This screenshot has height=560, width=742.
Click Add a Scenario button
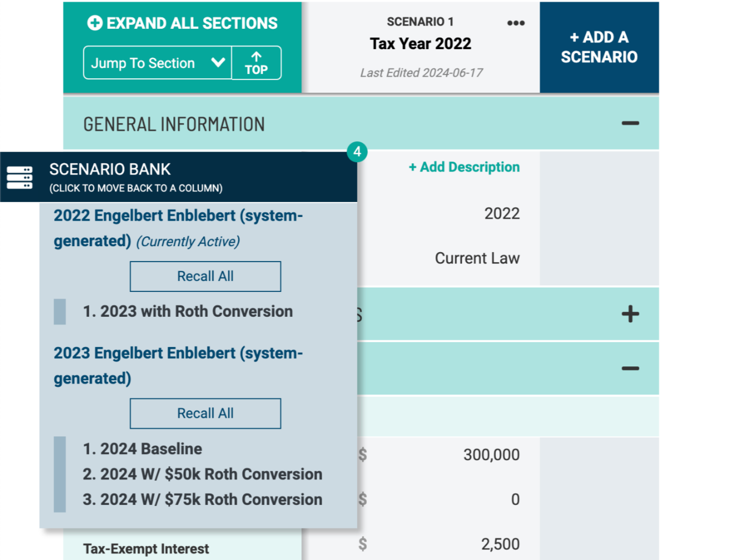click(x=599, y=47)
